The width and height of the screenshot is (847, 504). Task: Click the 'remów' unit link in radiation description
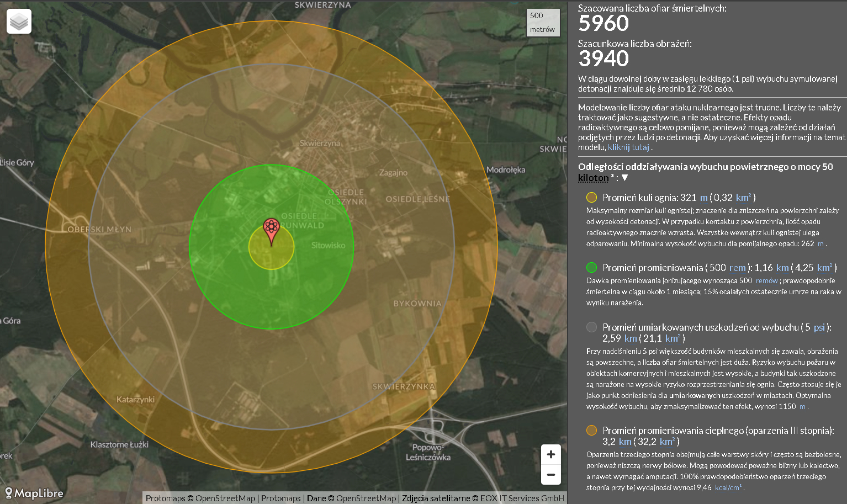click(x=766, y=280)
